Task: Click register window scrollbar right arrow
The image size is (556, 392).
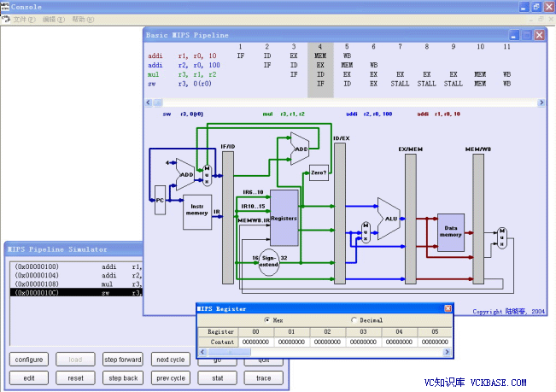Action: click(x=447, y=352)
